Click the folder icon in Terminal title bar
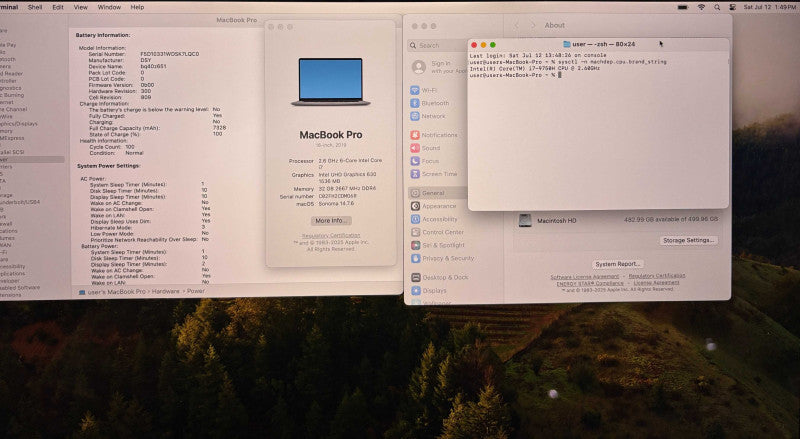Viewport: 800px width, 439px height. 566,44
